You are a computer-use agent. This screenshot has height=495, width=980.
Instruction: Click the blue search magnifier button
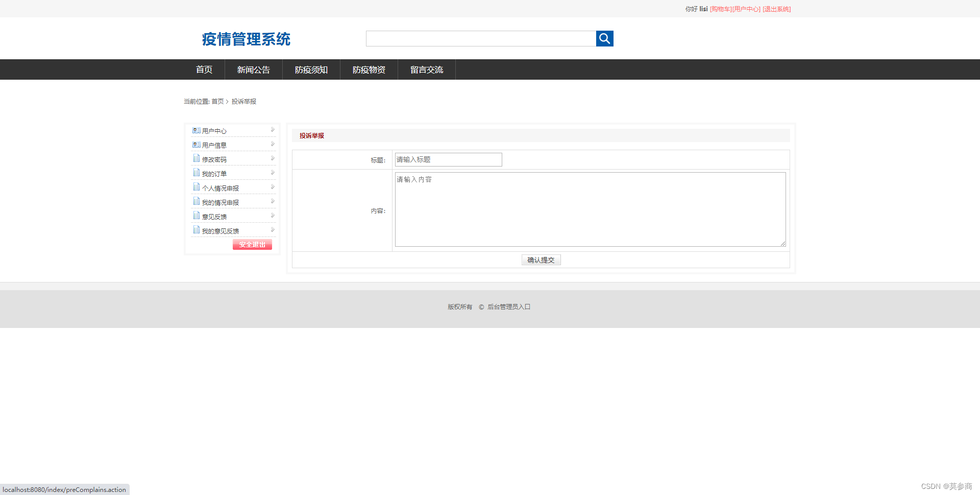point(604,38)
